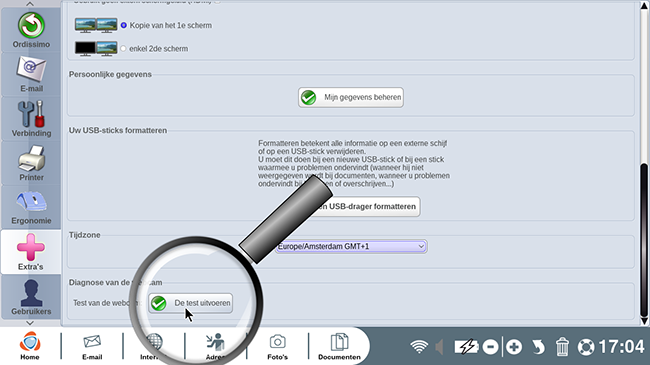Open the Ordissimo settings section
Viewport: 650px width, 365px height.
tap(31, 30)
